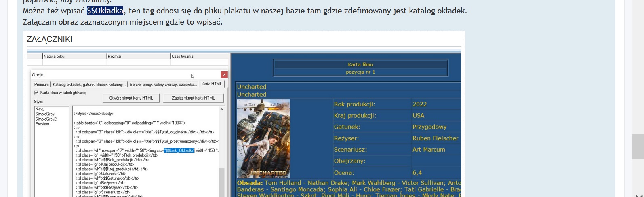644x197 pixels.
Task: Click the Ruben Fleischer director value
Action: tap(435, 138)
